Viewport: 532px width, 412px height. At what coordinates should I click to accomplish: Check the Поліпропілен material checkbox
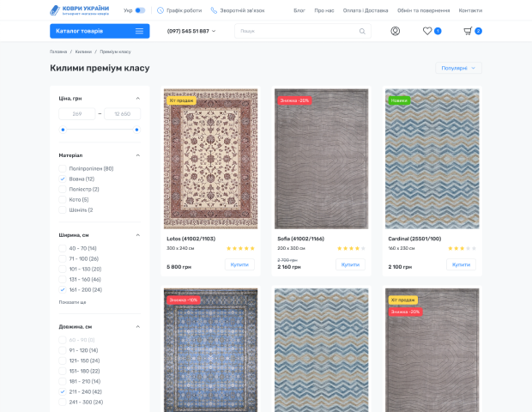pyautogui.click(x=63, y=168)
